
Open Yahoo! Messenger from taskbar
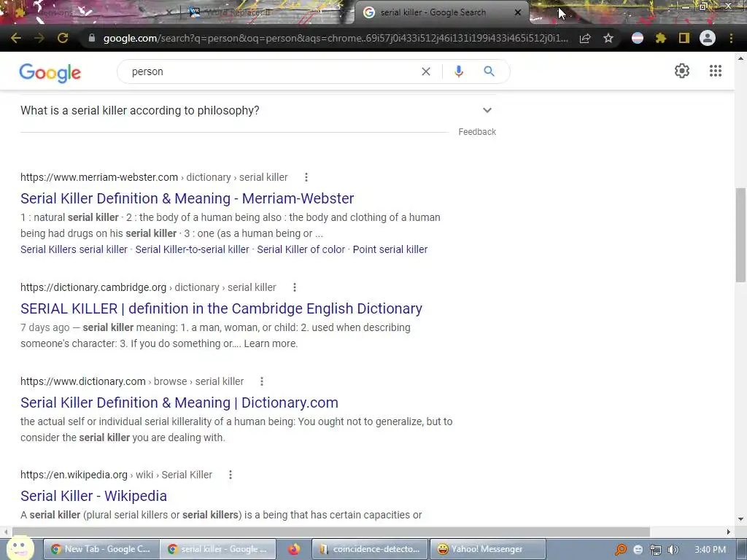(487, 549)
